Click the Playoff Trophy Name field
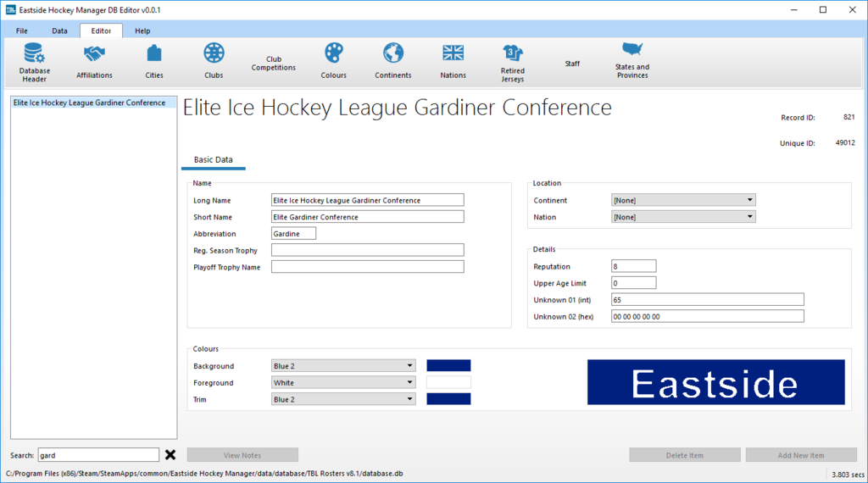Image resolution: width=868 pixels, height=483 pixels. (x=368, y=267)
